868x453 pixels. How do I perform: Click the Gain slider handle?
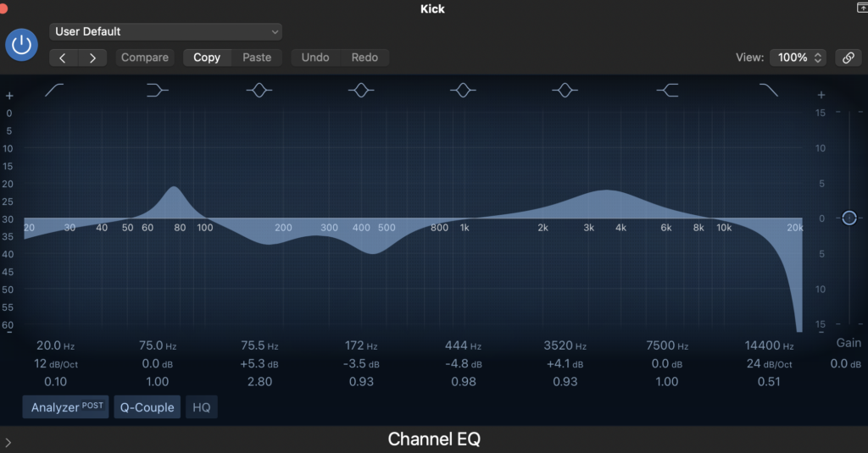click(849, 218)
